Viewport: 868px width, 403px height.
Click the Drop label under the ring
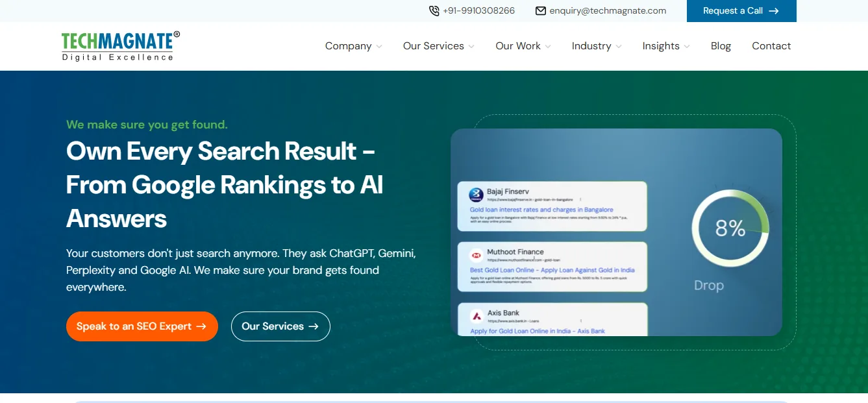pyautogui.click(x=709, y=286)
